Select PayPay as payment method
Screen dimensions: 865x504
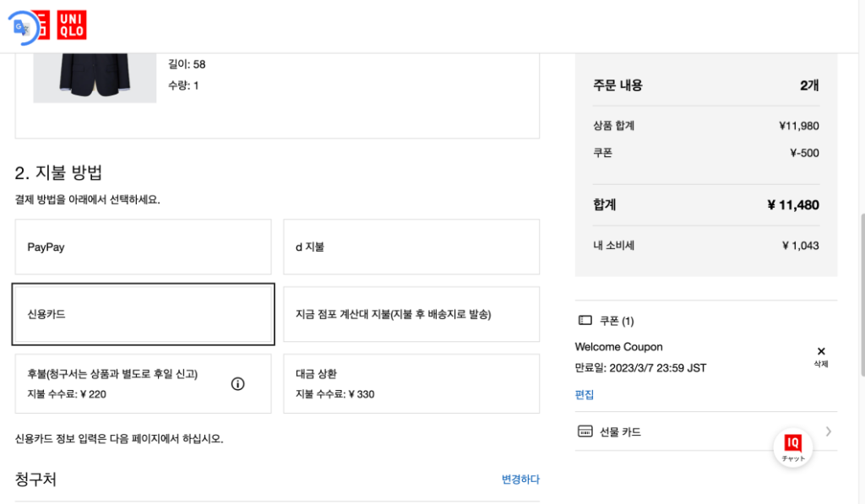coord(143,247)
